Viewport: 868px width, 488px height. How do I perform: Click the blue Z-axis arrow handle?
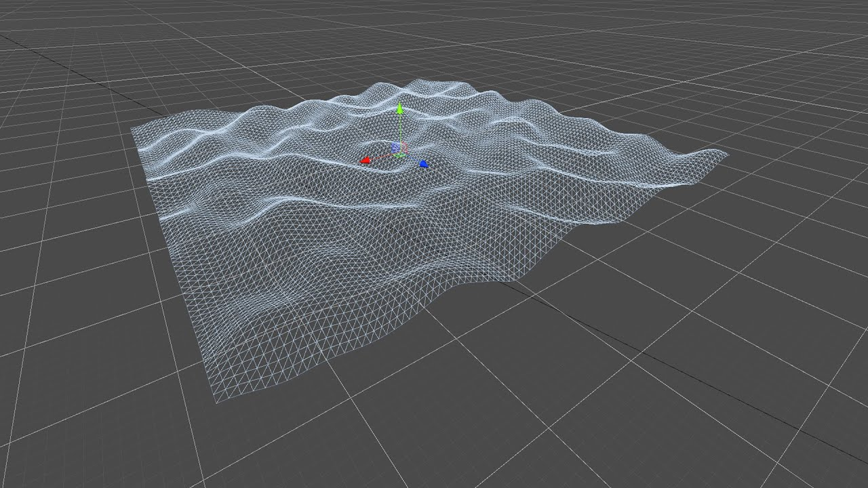[x=423, y=163]
